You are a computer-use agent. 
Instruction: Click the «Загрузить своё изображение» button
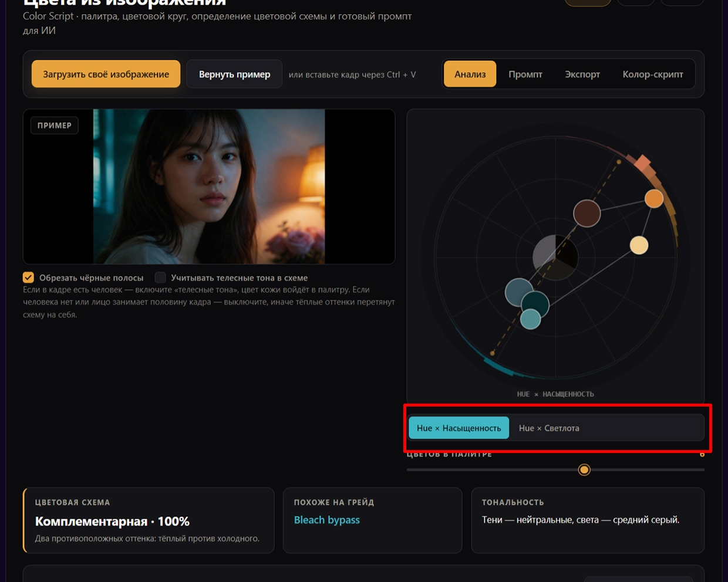click(x=106, y=75)
